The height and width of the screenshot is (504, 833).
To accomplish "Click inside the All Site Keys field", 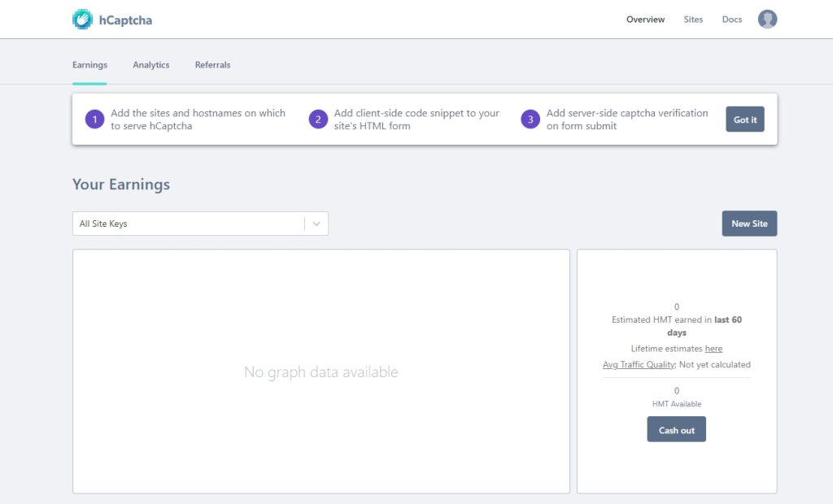I will pyautogui.click(x=163, y=223).
